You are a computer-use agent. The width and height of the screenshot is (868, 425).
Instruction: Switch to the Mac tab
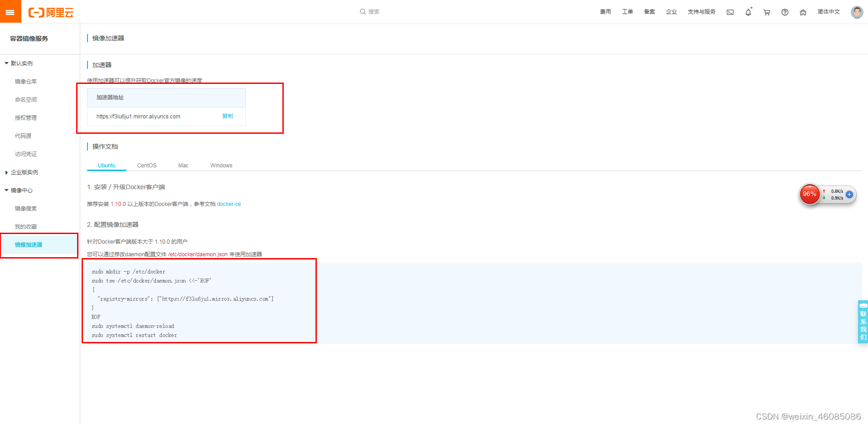pos(183,166)
